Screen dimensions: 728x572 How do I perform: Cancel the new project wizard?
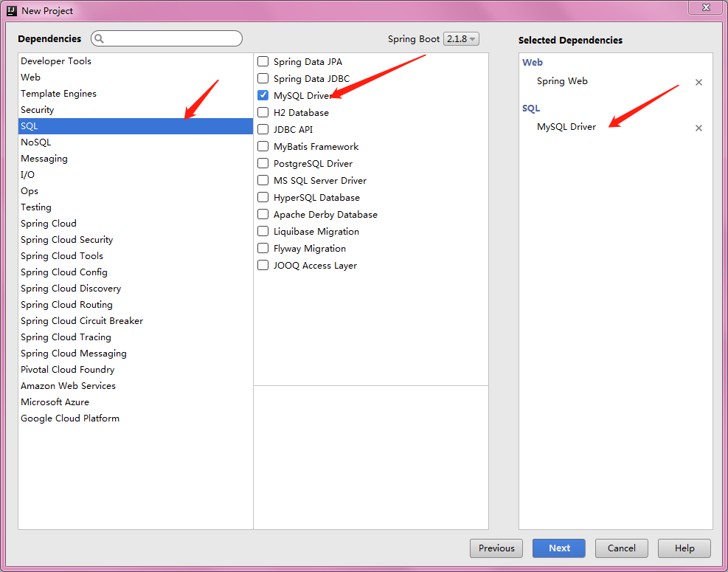pos(622,548)
